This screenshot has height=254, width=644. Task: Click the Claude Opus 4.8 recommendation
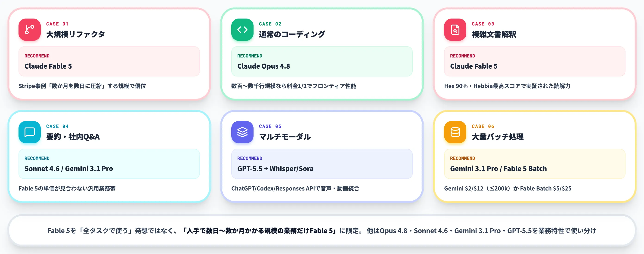(x=263, y=66)
